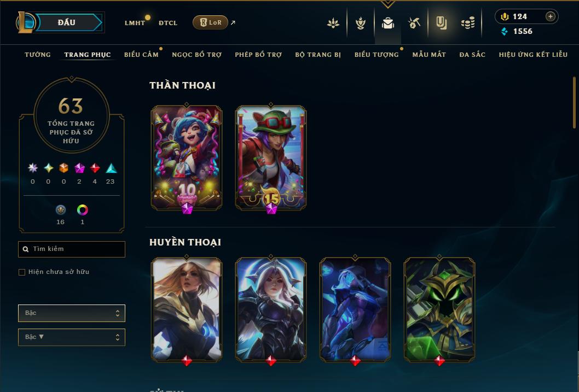
Task: Switch to the TƯỚNG tab
Action: (x=38, y=55)
